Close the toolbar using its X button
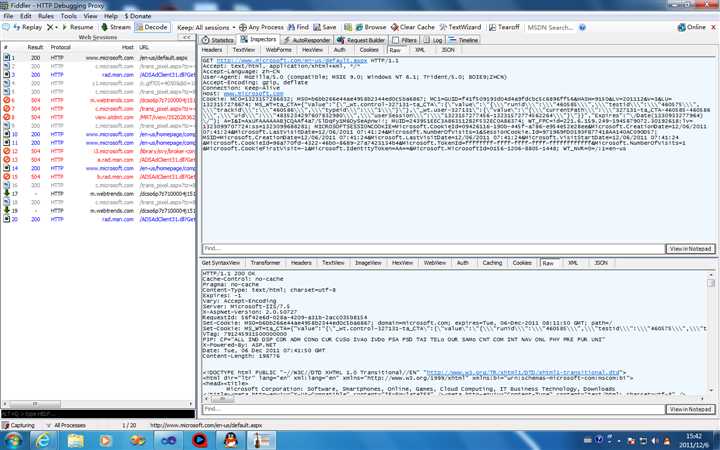This screenshot has width=720, height=450. 714,28
